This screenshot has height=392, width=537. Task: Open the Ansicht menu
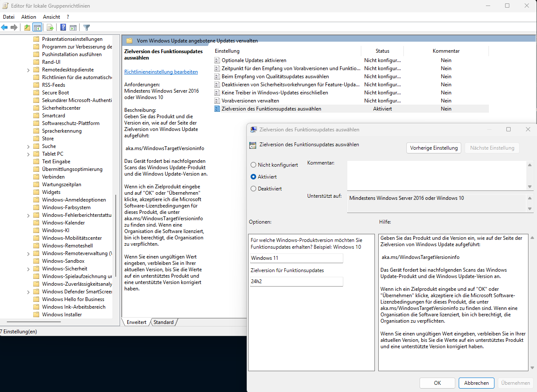click(51, 17)
